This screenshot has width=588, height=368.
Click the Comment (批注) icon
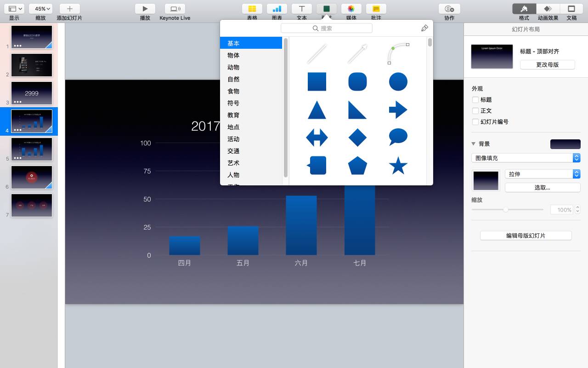tap(376, 9)
